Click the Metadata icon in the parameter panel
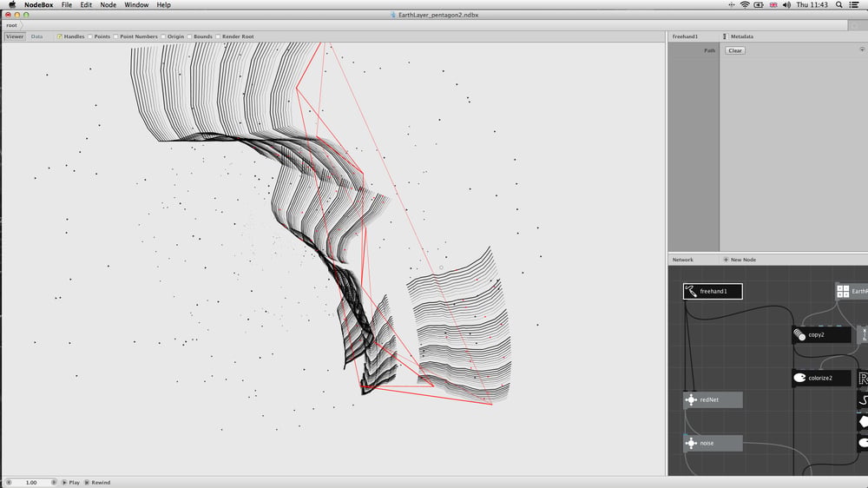The image size is (868, 488). 725,36
